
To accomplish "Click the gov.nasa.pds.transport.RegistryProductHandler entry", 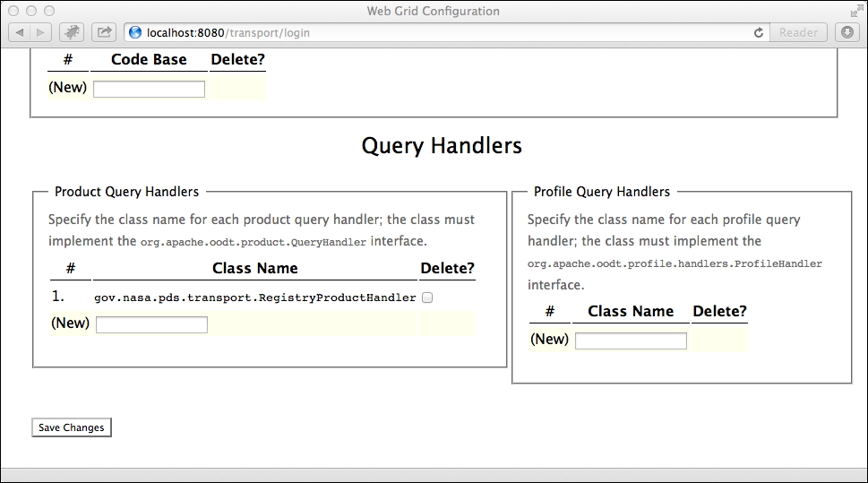I will click(254, 298).
